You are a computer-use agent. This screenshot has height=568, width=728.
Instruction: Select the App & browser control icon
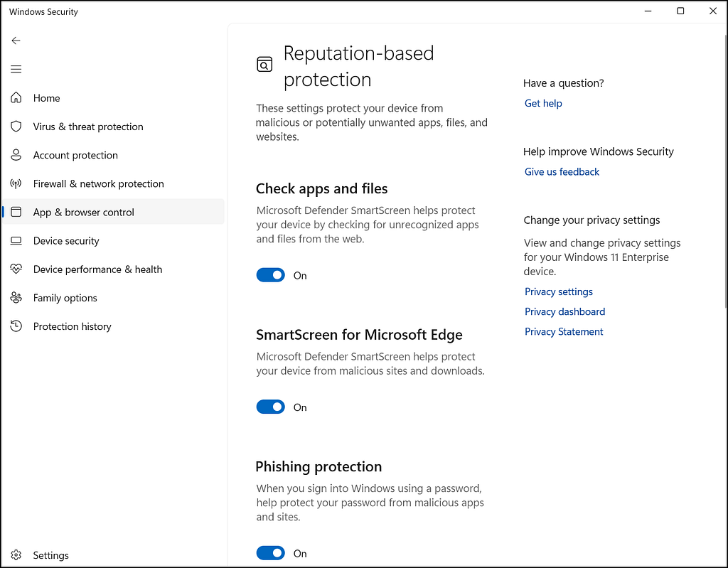(x=16, y=212)
